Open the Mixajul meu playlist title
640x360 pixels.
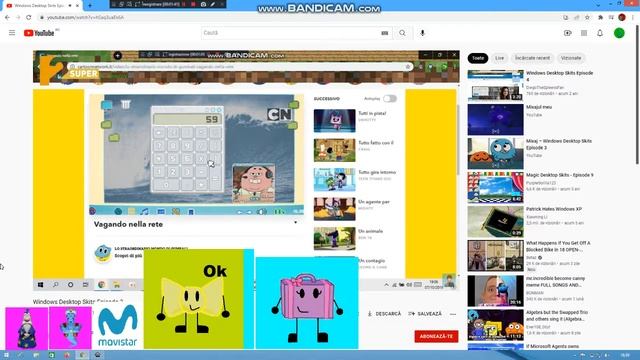539,107
